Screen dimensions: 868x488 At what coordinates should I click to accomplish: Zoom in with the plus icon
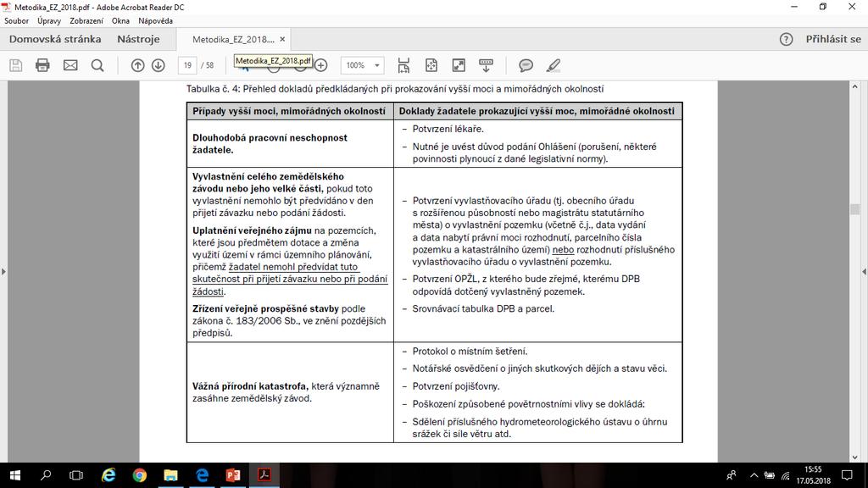(321, 65)
